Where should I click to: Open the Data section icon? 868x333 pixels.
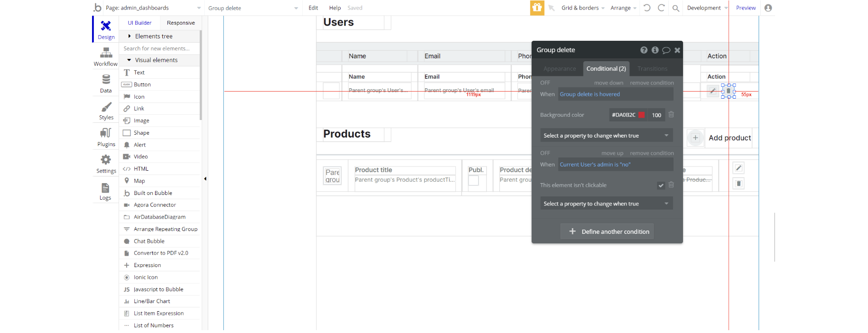(106, 83)
